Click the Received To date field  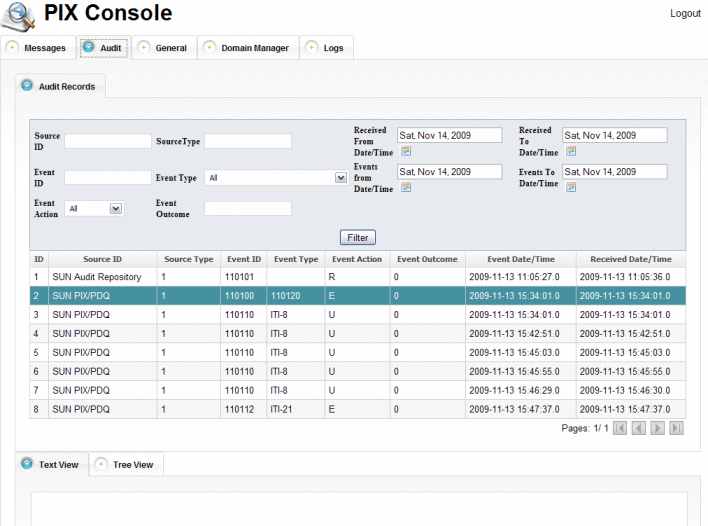615,135
